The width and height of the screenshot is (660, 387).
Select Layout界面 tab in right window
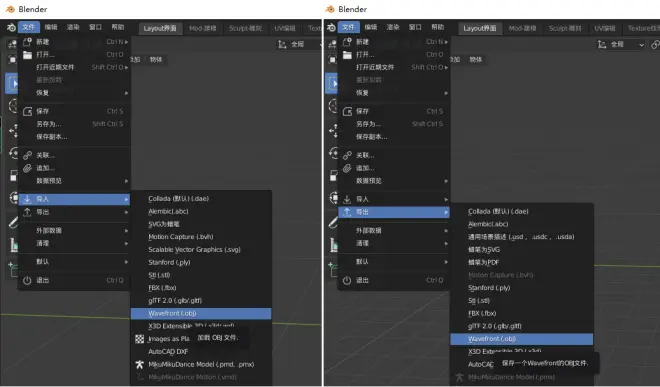point(480,28)
